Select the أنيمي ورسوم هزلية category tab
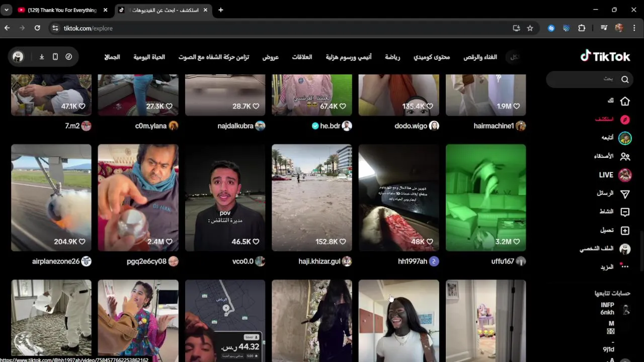Viewport: 644px width, 362px height. [348, 57]
